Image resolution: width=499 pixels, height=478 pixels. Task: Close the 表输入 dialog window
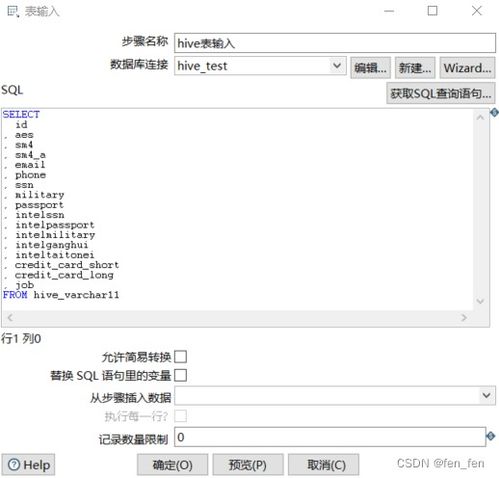tap(477, 11)
